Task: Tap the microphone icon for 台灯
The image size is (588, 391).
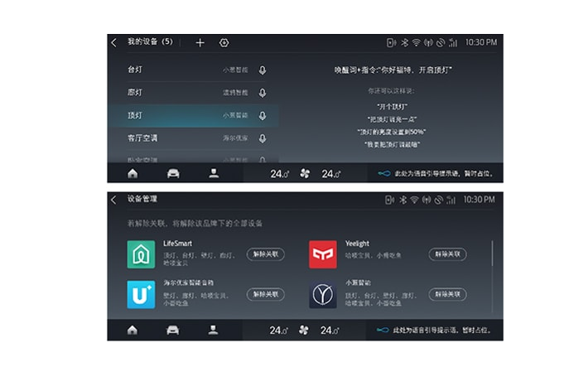Action: tap(263, 70)
